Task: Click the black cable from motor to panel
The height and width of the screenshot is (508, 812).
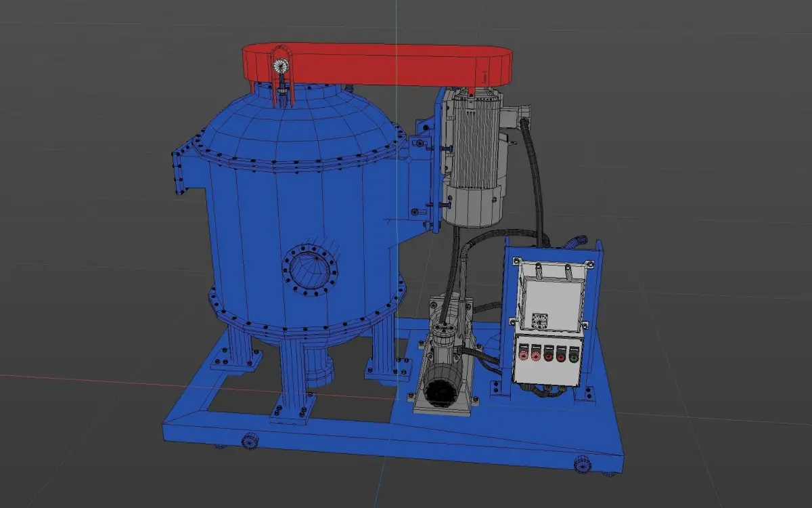Action: tap(535, 183)
